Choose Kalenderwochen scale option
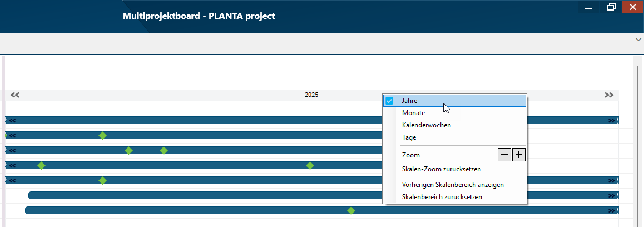The height and width of the screenshot is (227, 644). click(426, 125)
